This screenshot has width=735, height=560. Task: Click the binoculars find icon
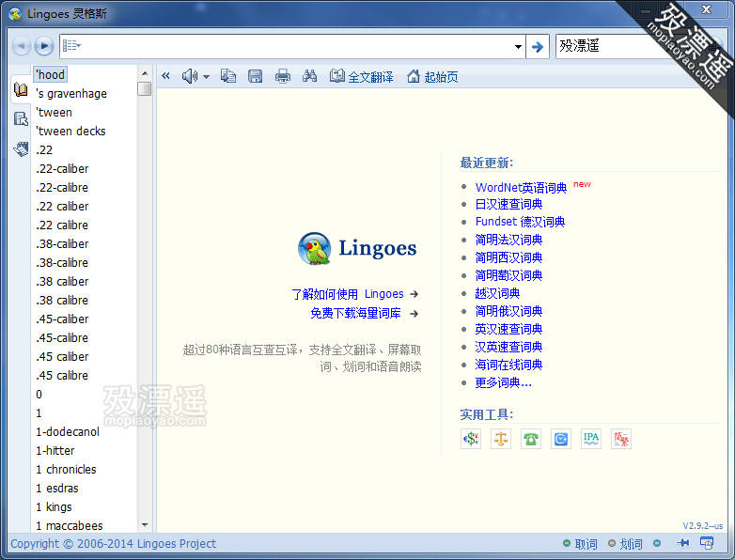tap(309, 75)
